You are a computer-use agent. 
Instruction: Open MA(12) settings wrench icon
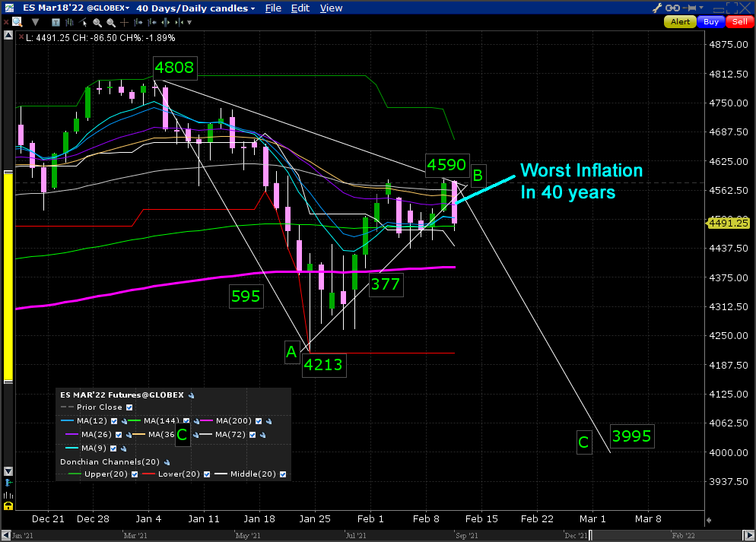(x=124, y=422)
